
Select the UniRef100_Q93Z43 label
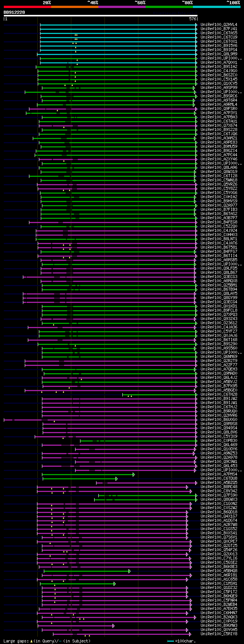click(219, 319)
